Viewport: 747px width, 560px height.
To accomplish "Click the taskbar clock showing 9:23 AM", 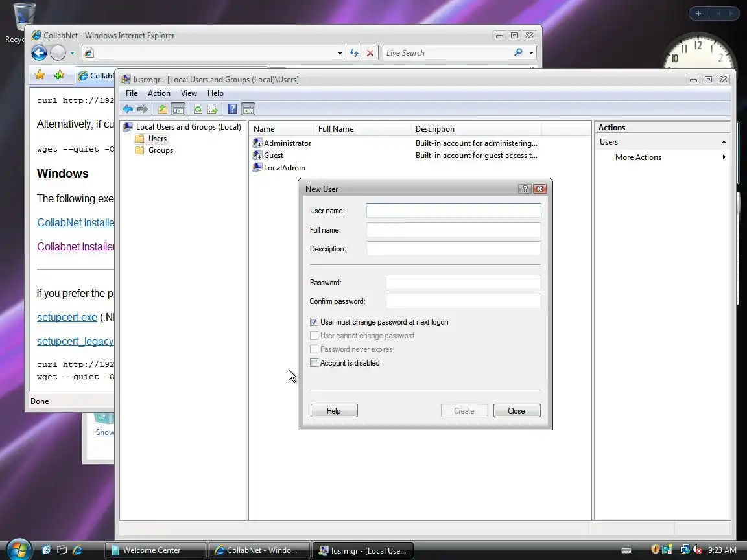I will coord(722,550).
